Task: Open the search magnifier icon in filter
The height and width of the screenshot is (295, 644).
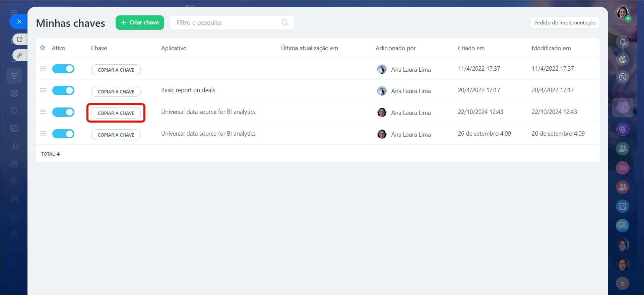Action: tap(285, 22)
